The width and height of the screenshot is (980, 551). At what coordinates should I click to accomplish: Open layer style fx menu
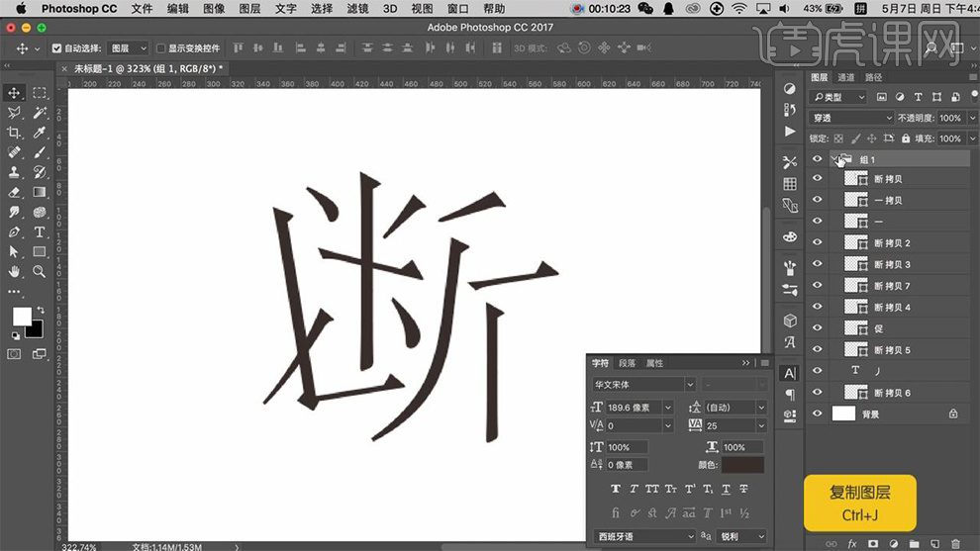[852, 544]
